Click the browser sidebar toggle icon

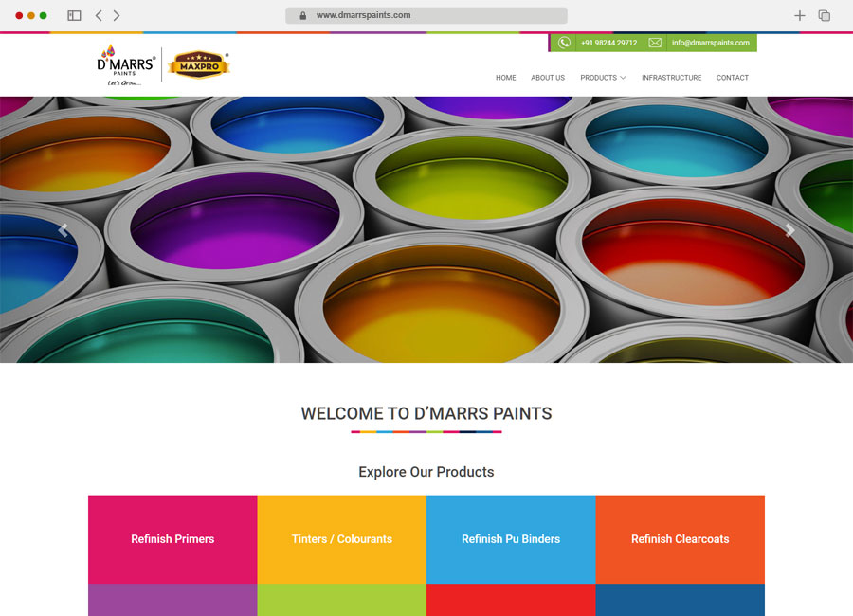(x=74, y=16)
